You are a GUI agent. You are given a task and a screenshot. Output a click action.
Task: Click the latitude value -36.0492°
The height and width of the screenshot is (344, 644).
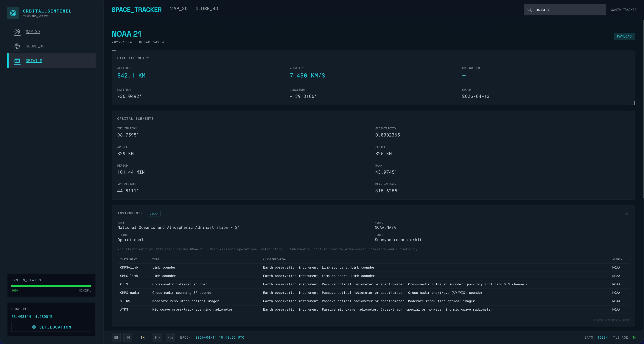tap(129, 96)
